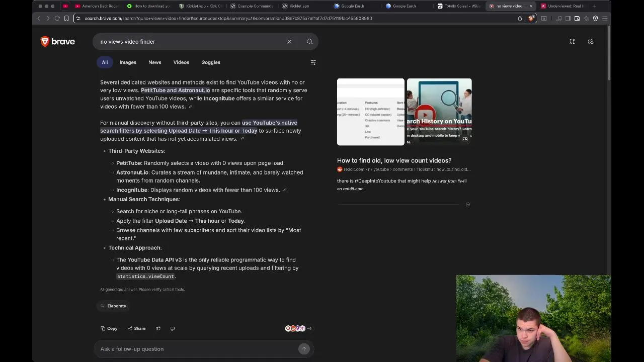Image resolution: width=644 pixels, height=362 pixels.
Task: Open the search filters icon next to Goggles
Action: pos(313,62)
